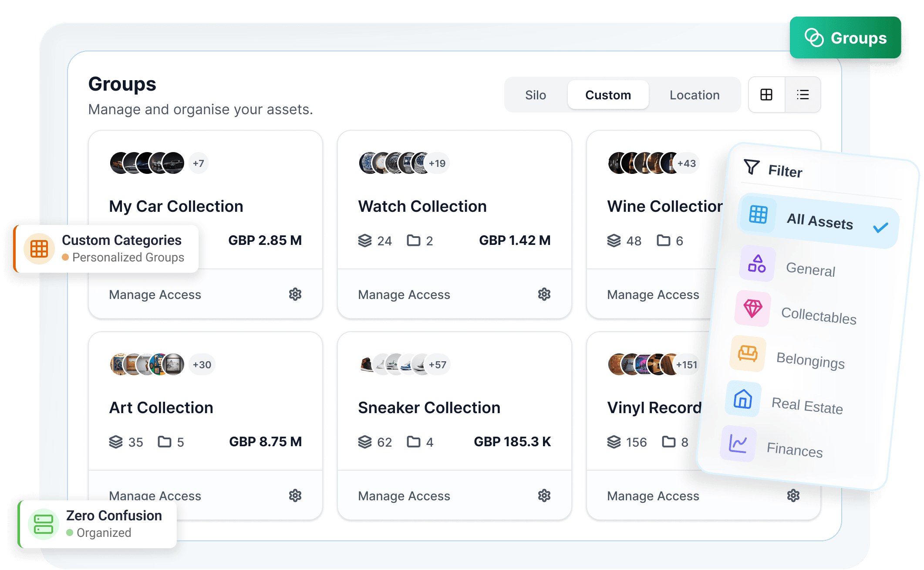Click the GBP 8.75 M value
The image size is (924, 570).
tap(266, 442)
